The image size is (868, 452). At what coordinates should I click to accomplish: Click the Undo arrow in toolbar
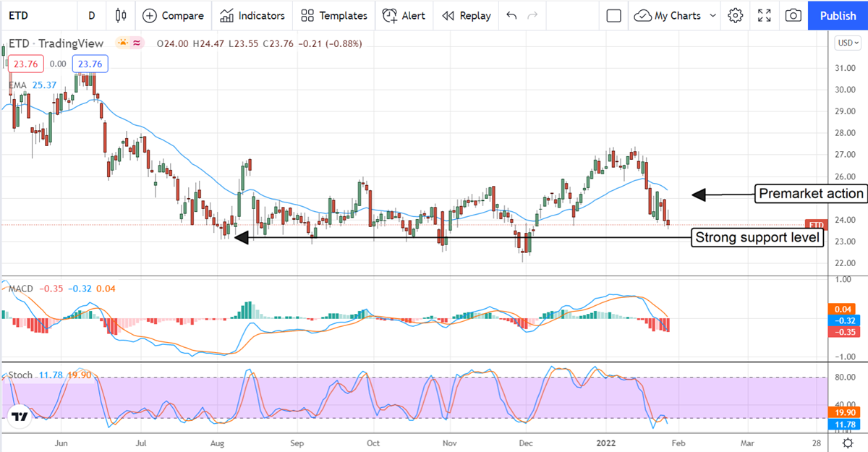click(512, 15)
